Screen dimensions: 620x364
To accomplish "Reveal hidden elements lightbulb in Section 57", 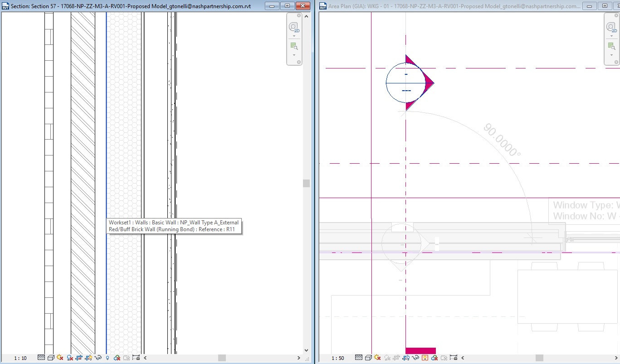I will (x=107, y=358).
